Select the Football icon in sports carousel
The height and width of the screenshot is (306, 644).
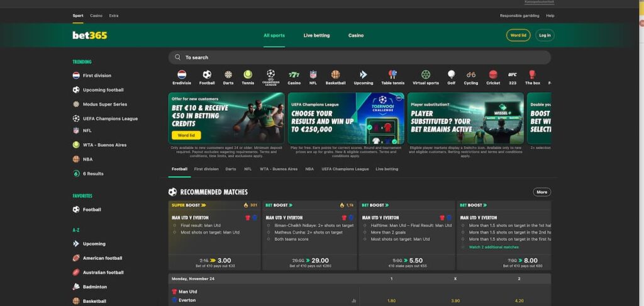coord(207,74)
